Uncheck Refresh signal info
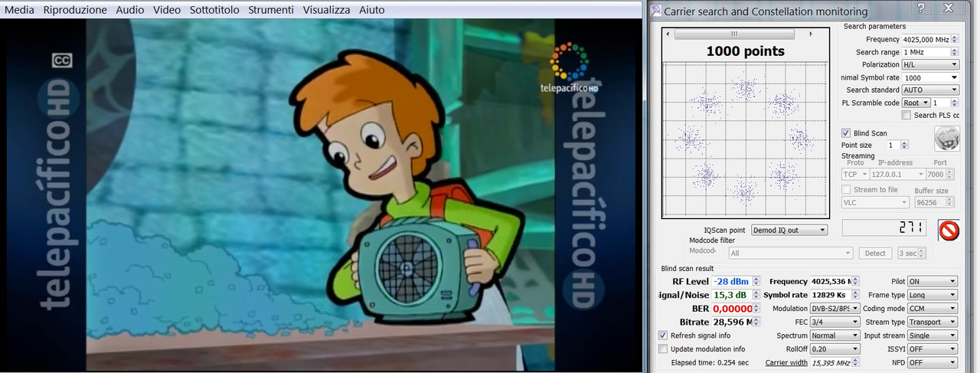Screen dimensions: 980x373 [x=663, y=335]
